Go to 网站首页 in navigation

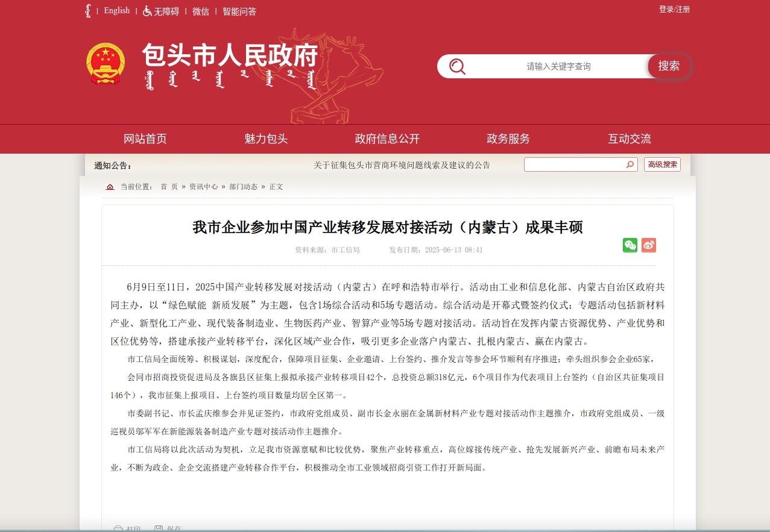coord(145,139)
